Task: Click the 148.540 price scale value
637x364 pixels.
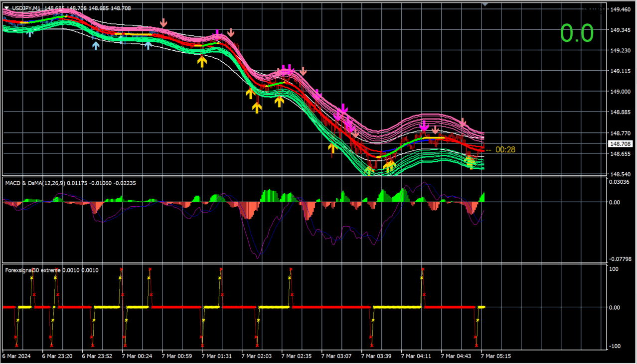Action: point(620,175)
